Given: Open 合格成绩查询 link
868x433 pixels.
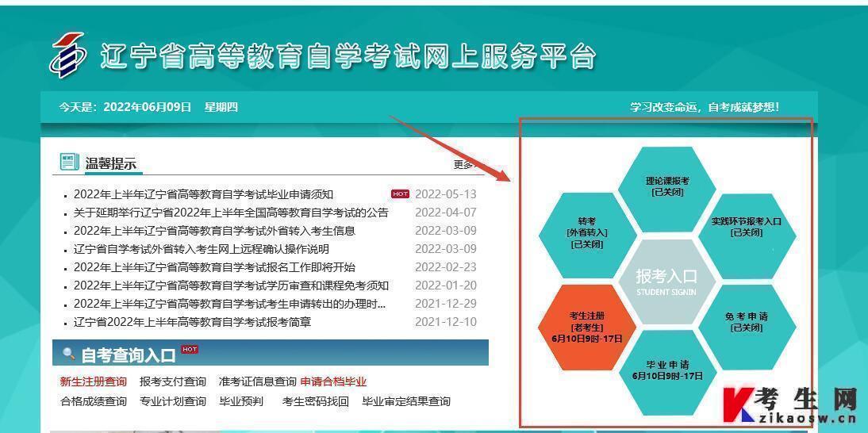Looking at the screenshot, I should pos(93,401).
